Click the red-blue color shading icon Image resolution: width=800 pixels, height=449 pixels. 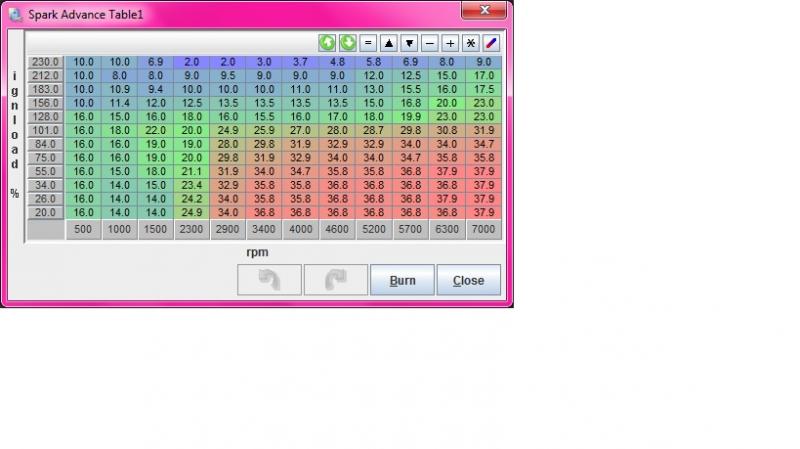coord(491,43)
